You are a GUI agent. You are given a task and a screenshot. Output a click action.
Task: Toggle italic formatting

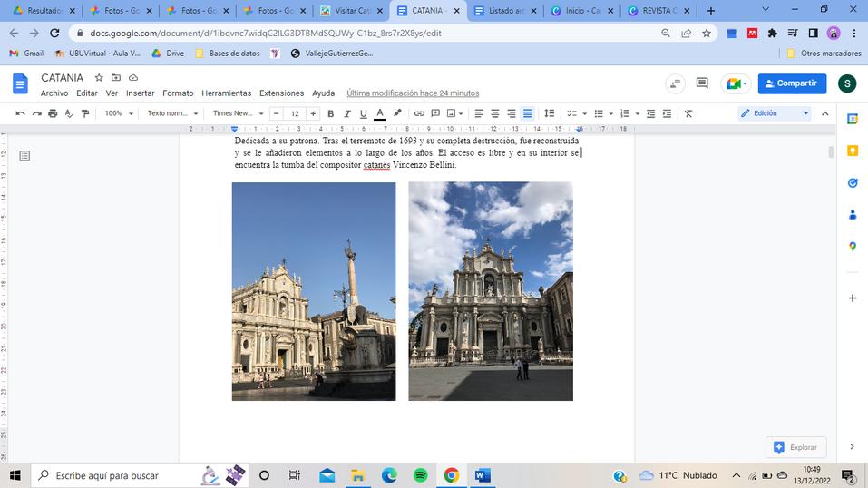tap(346, 113)
